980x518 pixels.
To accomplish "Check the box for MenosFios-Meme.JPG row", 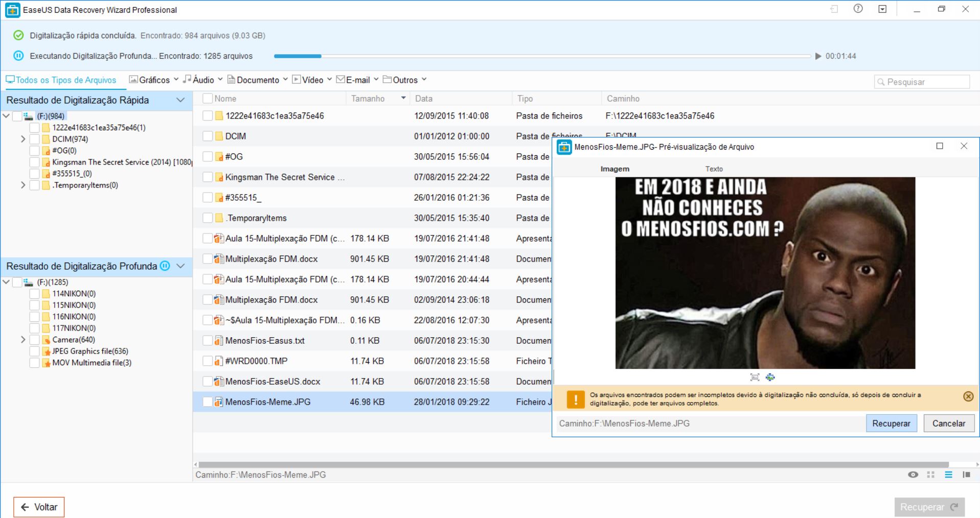I will tap(208, 402).
